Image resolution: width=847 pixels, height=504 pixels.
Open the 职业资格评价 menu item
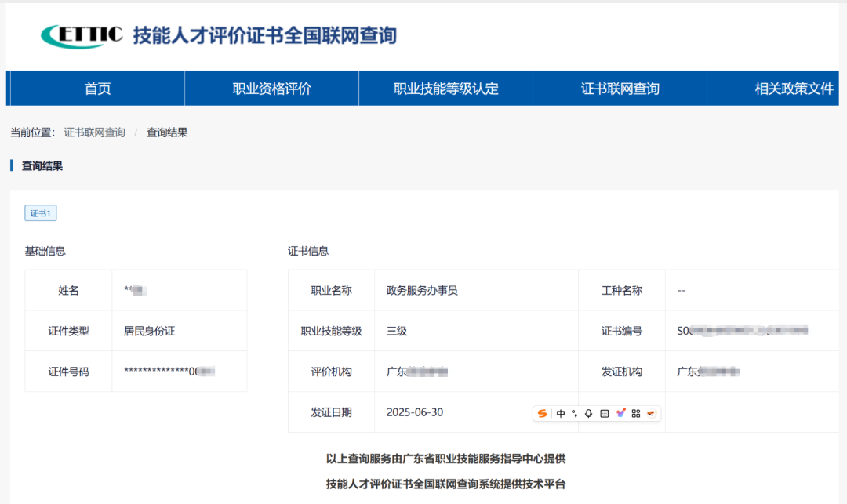pos(271,88)
